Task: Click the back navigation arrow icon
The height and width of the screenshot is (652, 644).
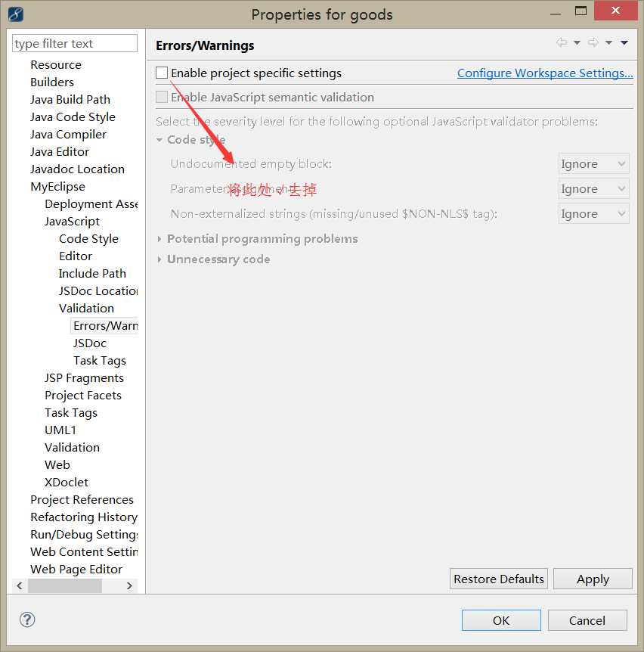Action: click(562, 42)
